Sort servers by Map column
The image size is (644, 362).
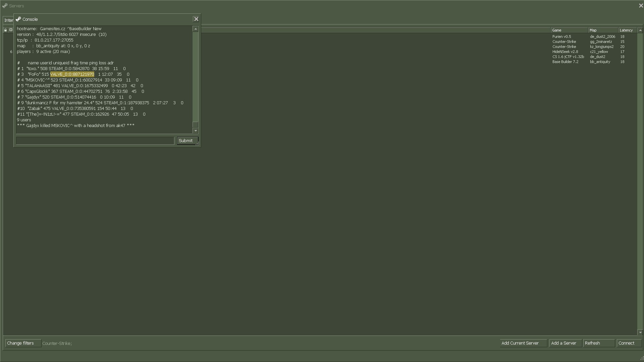click(x=603, y=30)
